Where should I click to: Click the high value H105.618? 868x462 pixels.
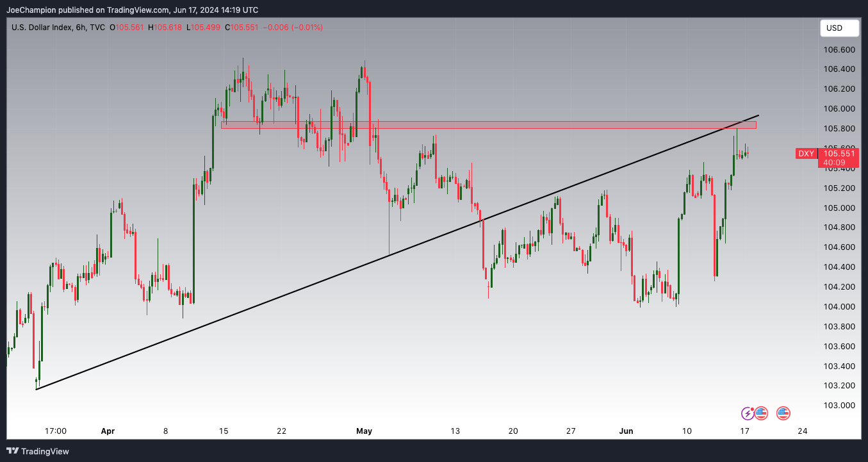pyautogui.click(x=165, y=28)
